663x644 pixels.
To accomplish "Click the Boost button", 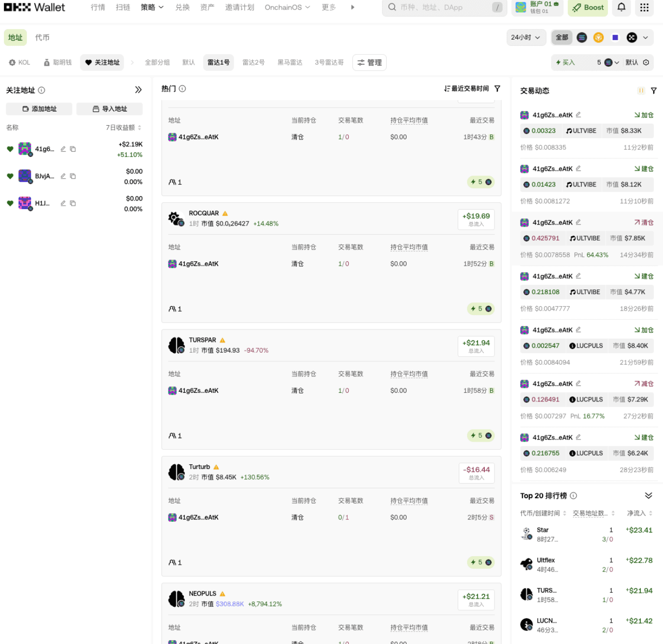I will click(588, 8).
